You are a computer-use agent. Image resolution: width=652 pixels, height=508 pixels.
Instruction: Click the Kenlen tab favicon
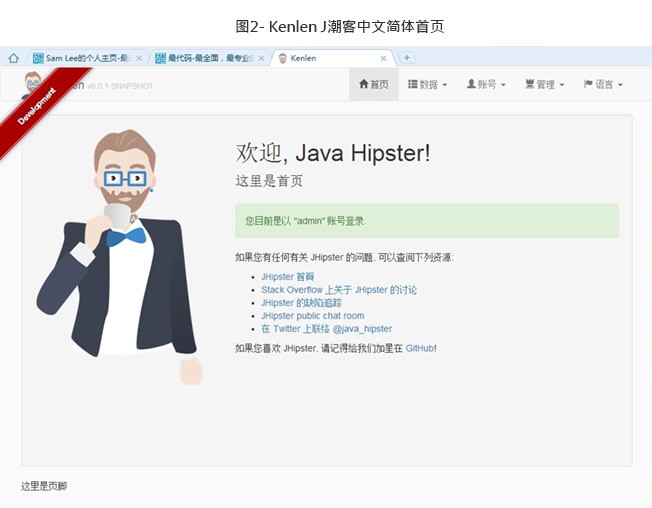(x=283, y=58)
